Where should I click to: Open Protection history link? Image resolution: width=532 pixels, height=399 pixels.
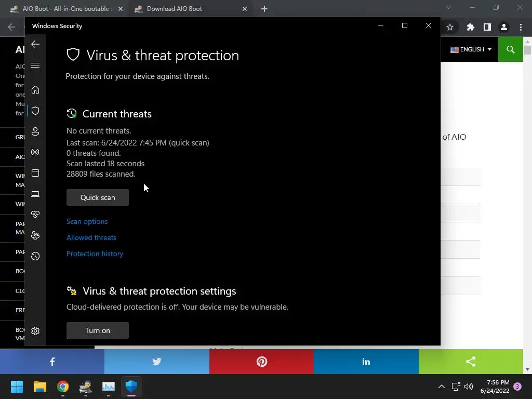95,254
